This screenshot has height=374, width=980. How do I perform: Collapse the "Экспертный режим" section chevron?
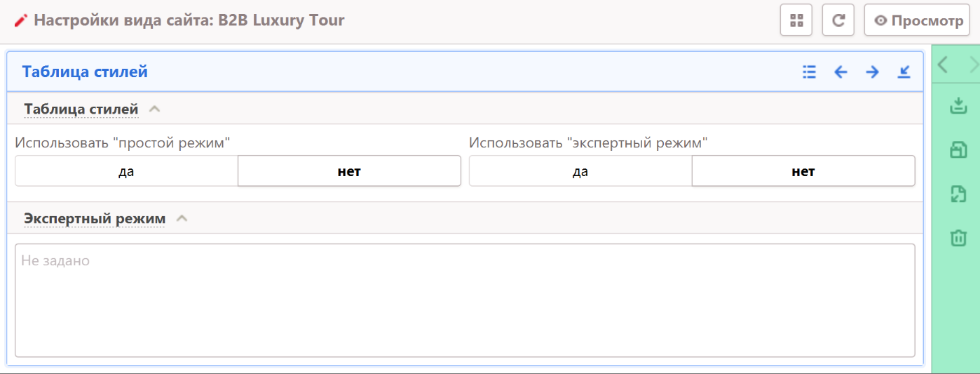point(182,219)
